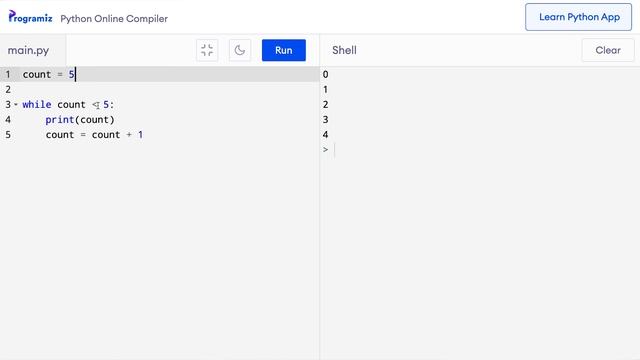This screenshot has width=640, height=360.
Task: Click the count increment line 5
Action: (94, 135)
